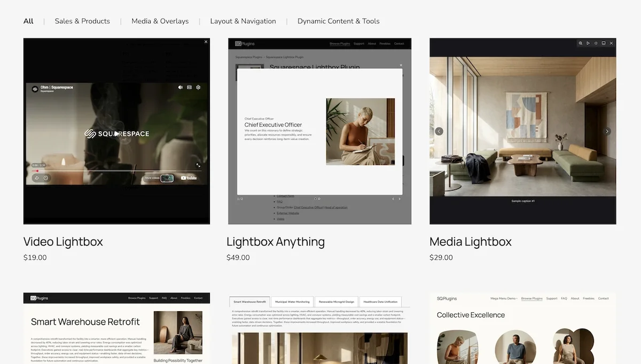Viewport: 641px width, 364px height.
Task: Select the All category filter
Action: click(x=28, y=21)
